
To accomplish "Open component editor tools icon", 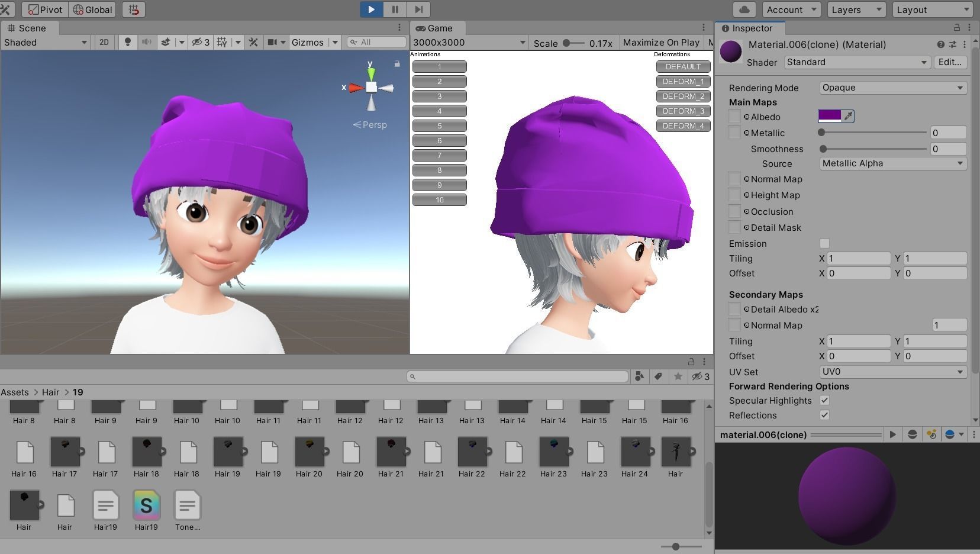I will click(x=253, y=42).
